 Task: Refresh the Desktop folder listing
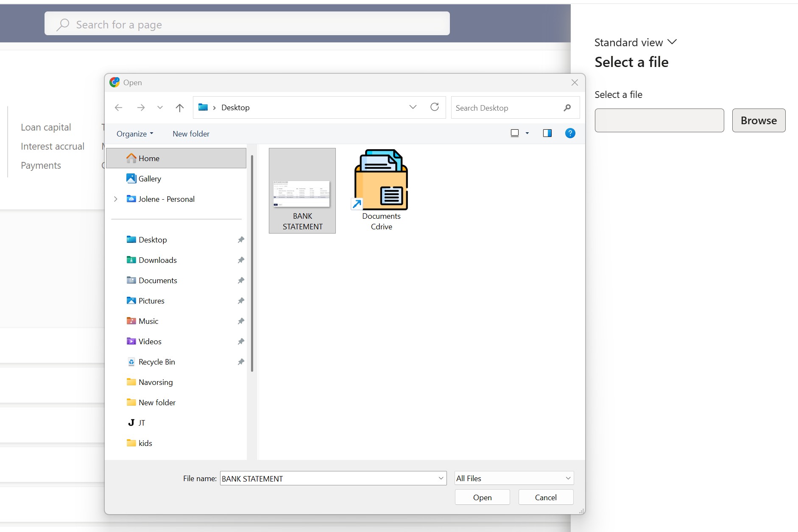click(x=435, y=107)
